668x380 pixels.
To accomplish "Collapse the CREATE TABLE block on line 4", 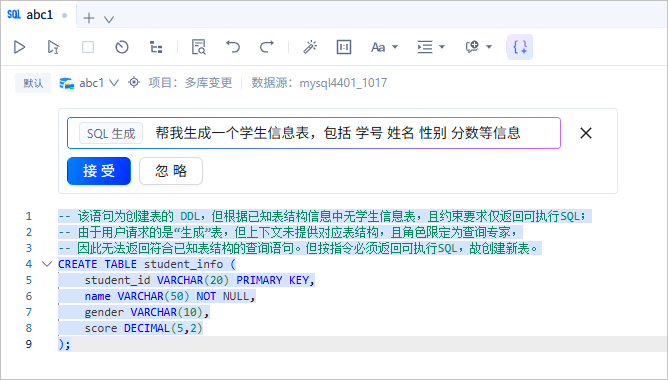I will (x=47, y=264).
